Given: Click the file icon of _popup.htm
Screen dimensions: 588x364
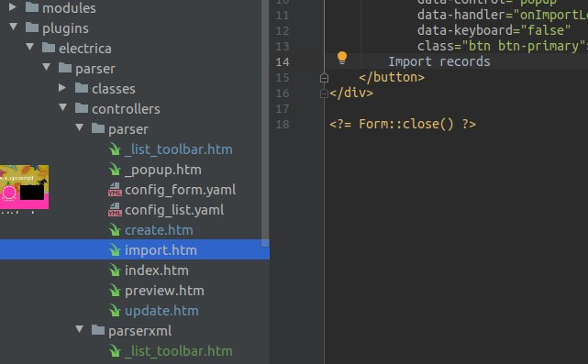Looking at the screenshot, I should coord(115,171).
